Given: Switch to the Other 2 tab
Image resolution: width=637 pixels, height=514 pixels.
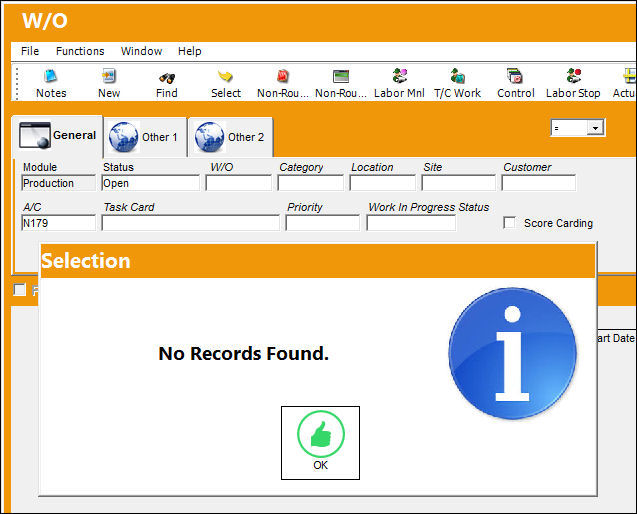Looking at the screenshot, I should tap(230, 137).
